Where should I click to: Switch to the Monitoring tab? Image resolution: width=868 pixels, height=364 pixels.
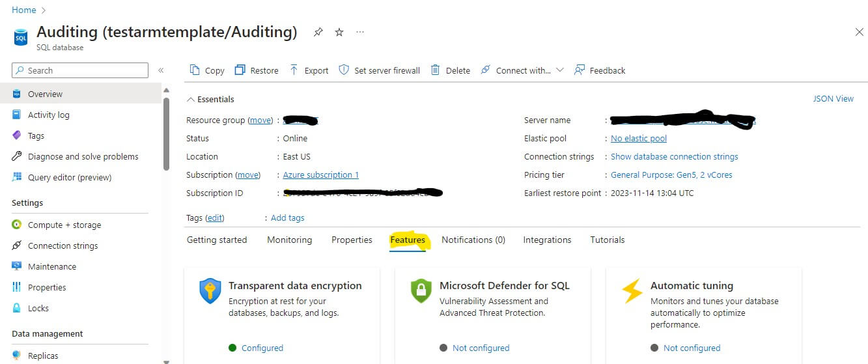point(289,240)
